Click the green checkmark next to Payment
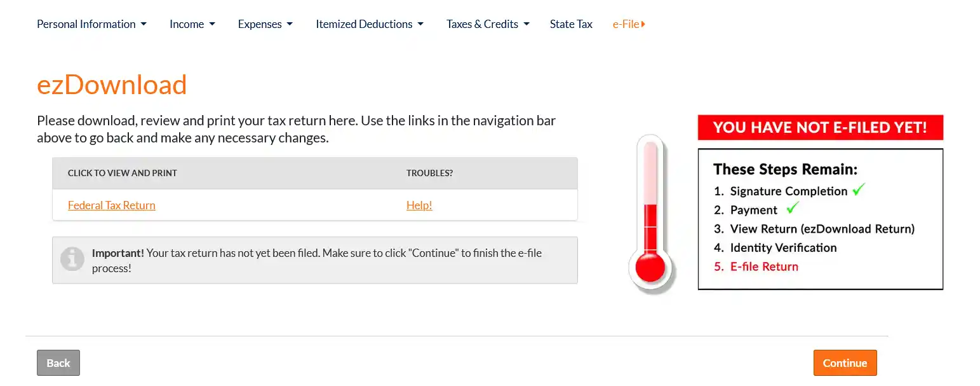This screenshot has height=386, width=980. [792, 208]
